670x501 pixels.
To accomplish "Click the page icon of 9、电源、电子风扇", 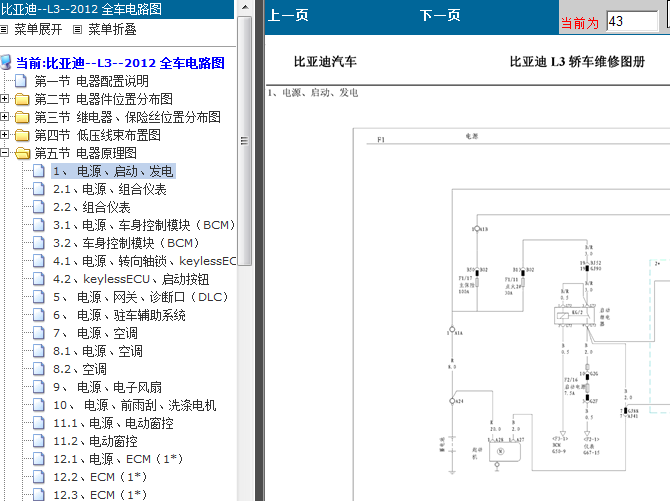I will (x=39, y=387).
